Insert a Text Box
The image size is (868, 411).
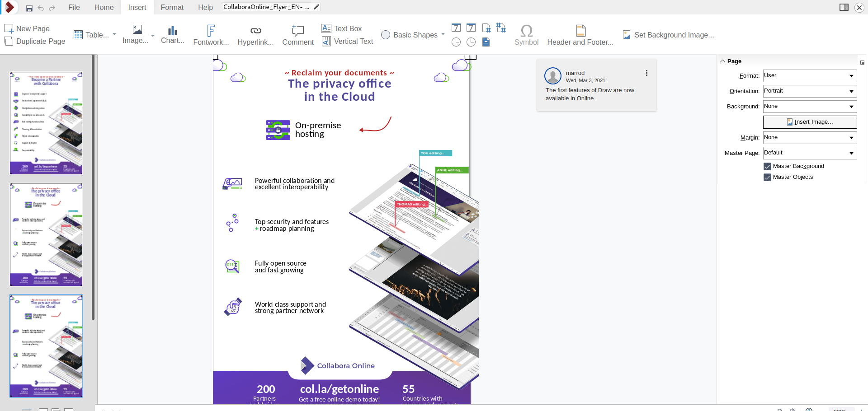point(342,28)
